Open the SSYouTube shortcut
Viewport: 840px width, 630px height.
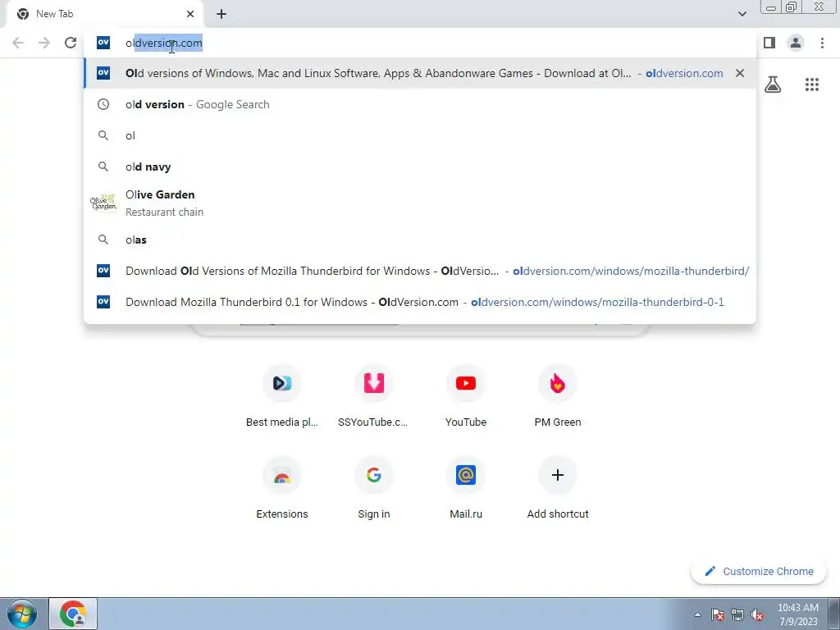point(373,395)
